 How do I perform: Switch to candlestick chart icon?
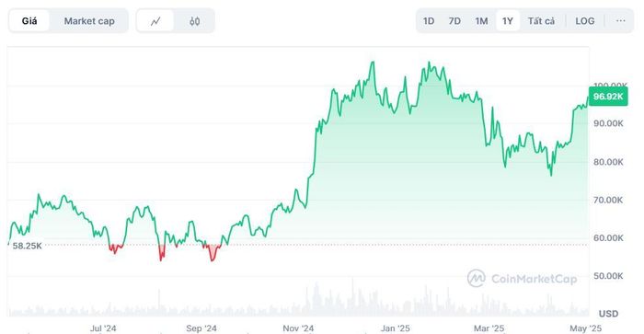point(195,21)
